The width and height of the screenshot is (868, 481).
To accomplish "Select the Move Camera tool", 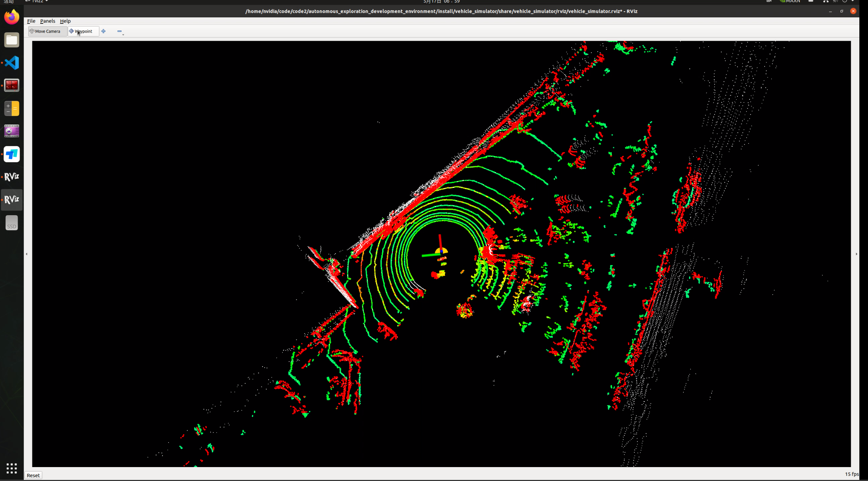I will point(47,31).
